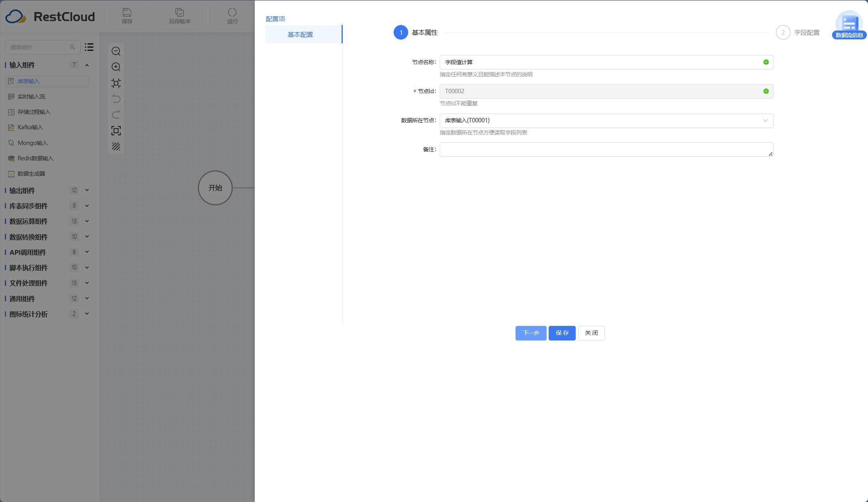Select the 实时输入流 component
The image size is (868, 502).
pos(47,97)
